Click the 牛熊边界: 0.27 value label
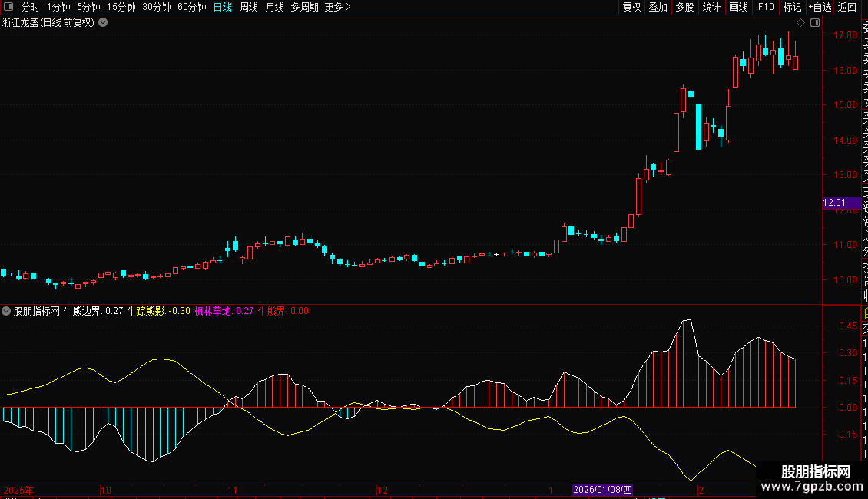The width and height of the screenshot is (868, 499). point(93,311)
